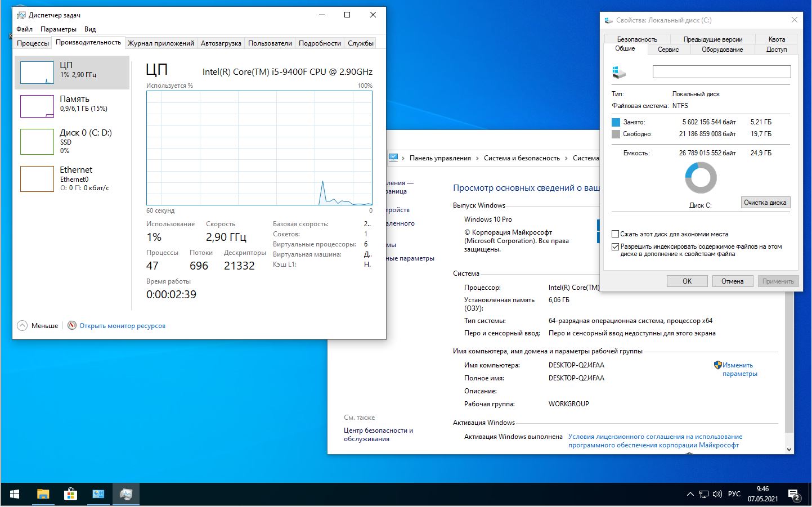This screenshot has height=507, width=812.
Task: Show hidden tray icons arrow
Action: pos(690,494)
